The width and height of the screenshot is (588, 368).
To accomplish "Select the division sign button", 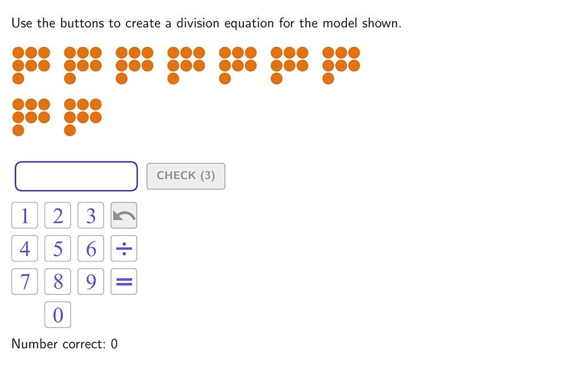I will pos(124,248).
